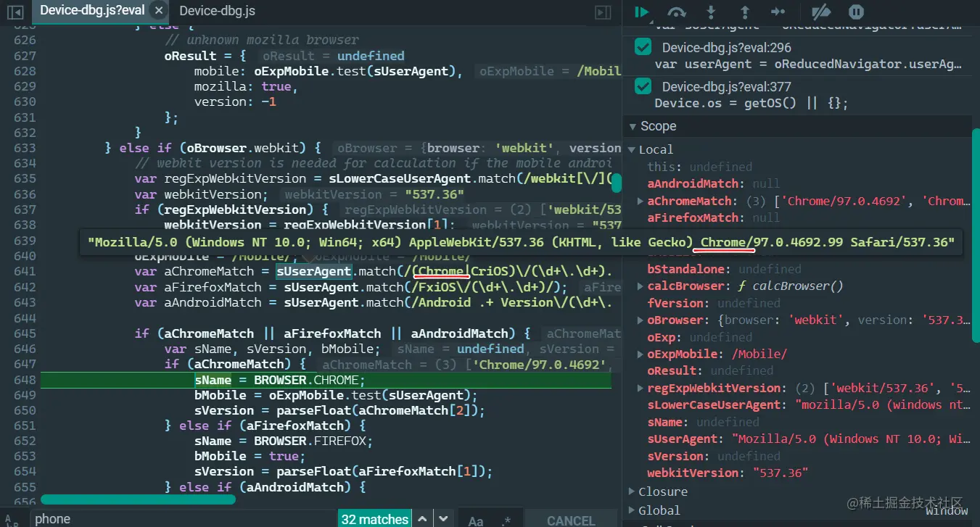The height and width of the screenshot is (527, 980).
Task: Click the sVersion: undefined scope entry
Action: pos(714,456)
